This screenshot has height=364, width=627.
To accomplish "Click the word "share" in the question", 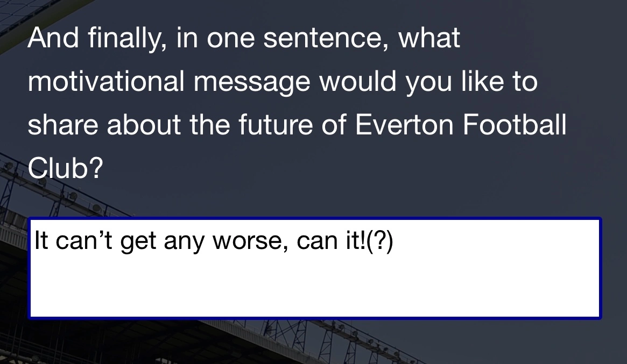I will click(63, 125).
